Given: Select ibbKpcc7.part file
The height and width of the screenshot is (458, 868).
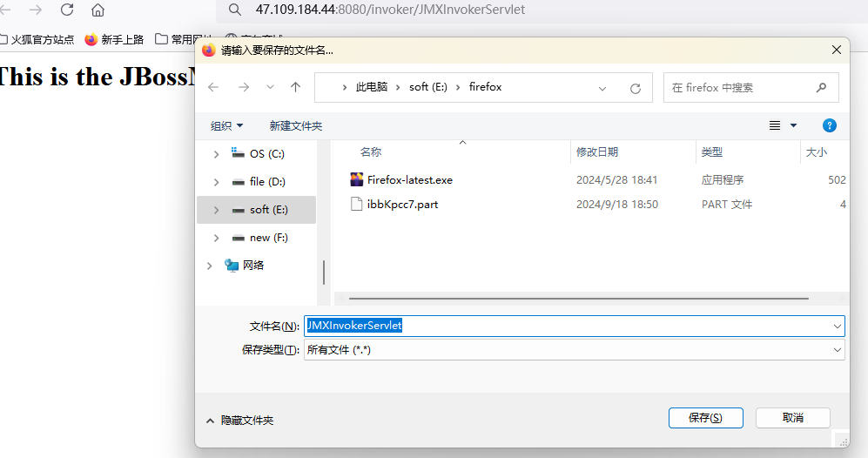Looking at the screenshot, I should (402, 205).
